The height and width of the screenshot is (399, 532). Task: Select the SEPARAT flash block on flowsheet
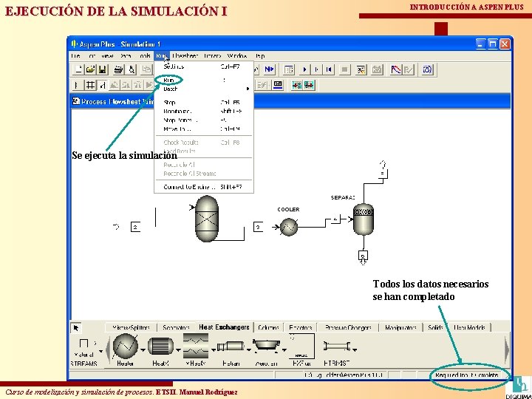[x=364, y=219]
